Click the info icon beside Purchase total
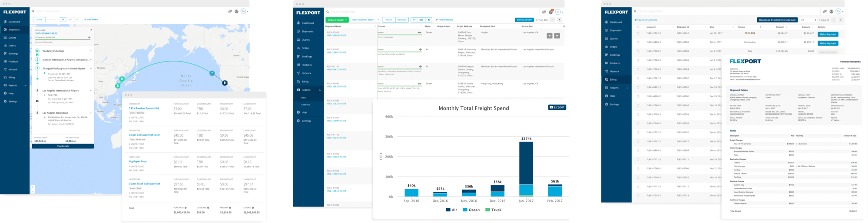Screen dimensions: 868x223 click(186, 208)
